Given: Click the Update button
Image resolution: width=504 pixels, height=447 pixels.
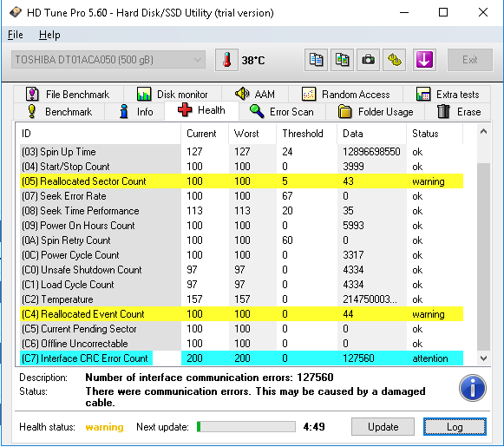Looking at the screenshot, I should pos(383,427).
